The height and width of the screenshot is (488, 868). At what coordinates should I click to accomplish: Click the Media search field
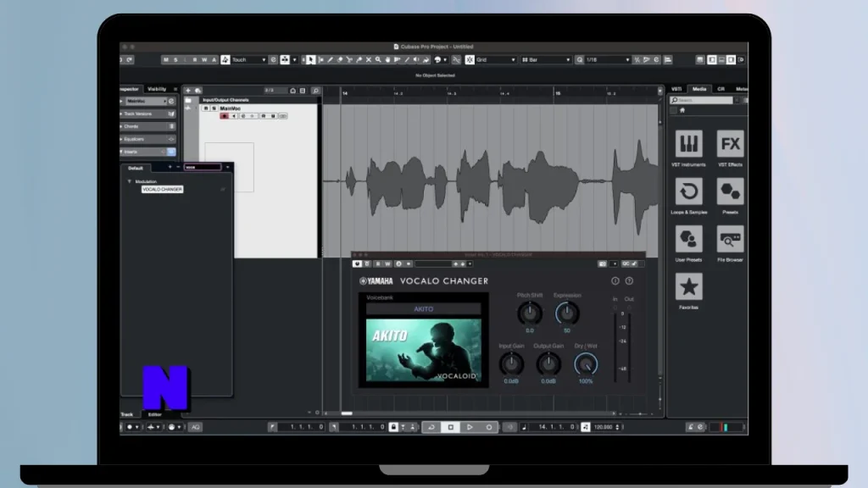(701, 100)
